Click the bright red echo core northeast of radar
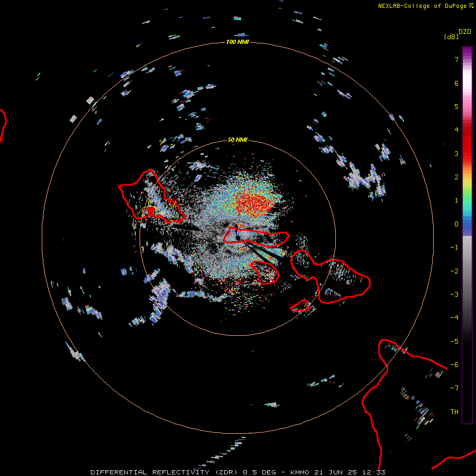 click(253, 205)
